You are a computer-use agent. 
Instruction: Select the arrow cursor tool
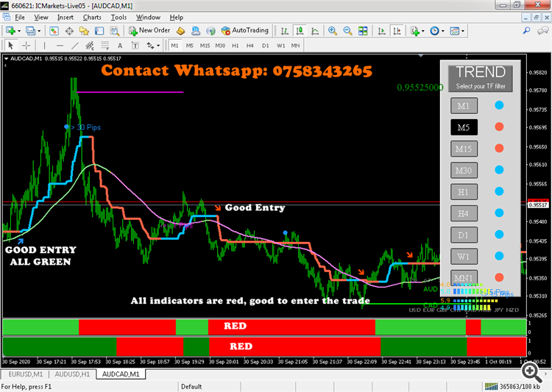point(10,46)
